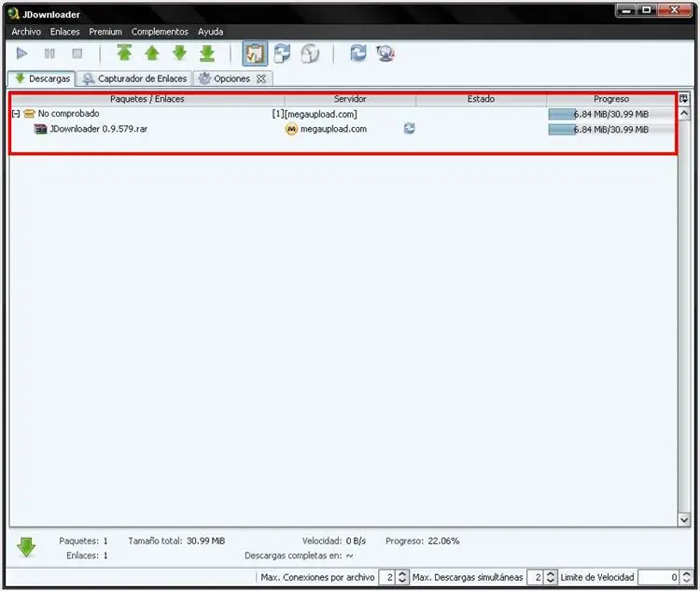700x591 pixels.
Task: Toggle automatic reconnect icon in toolbar
Action: coord(282,53)
